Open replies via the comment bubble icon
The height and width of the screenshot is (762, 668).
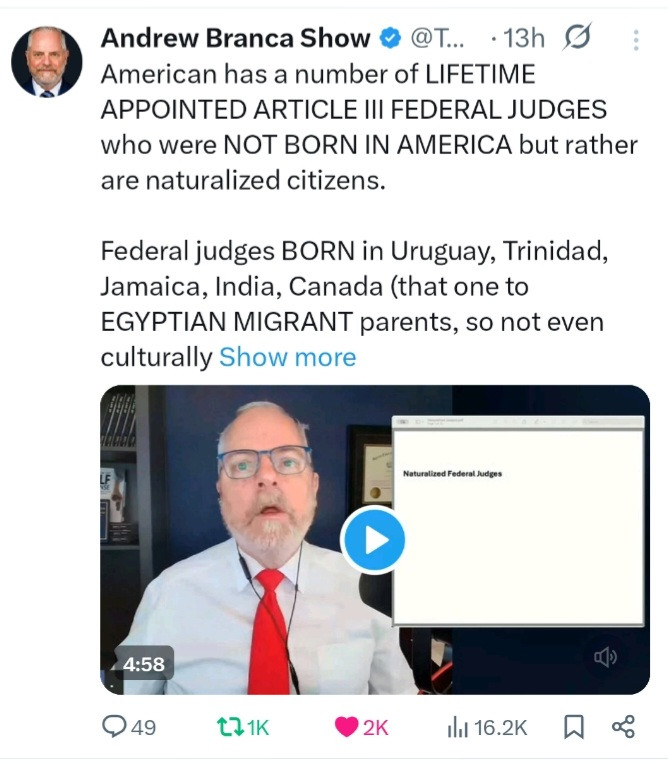coord(114,727)
